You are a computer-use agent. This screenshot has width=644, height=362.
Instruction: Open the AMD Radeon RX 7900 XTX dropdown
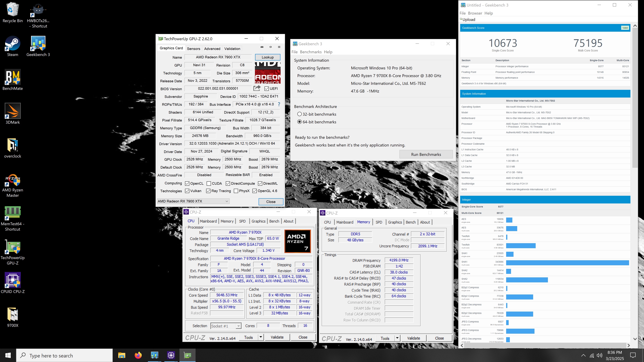click(x=193, y=201)
